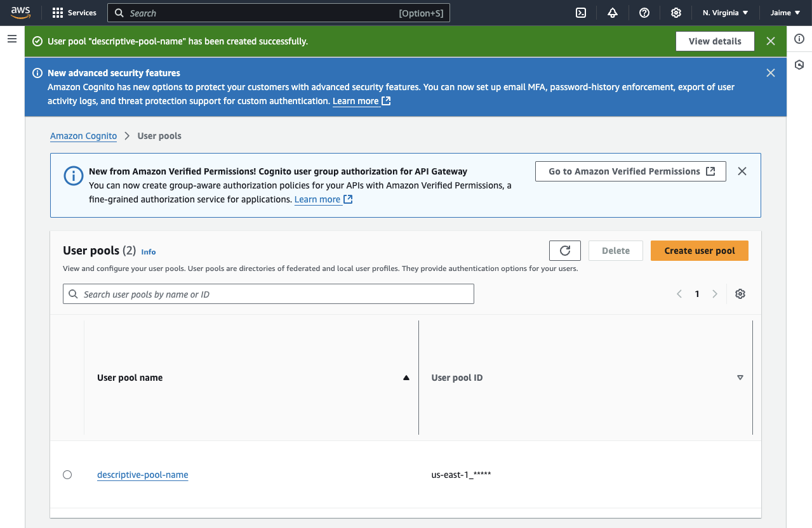Click Create user pool
This screenshot has width=812, height=528.
[700, 251]
